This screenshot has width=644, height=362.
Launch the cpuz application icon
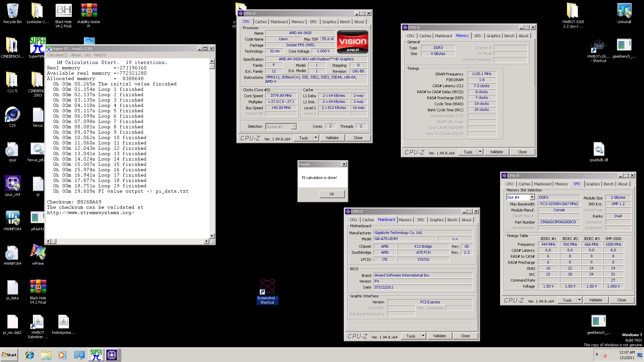(12, 152)
